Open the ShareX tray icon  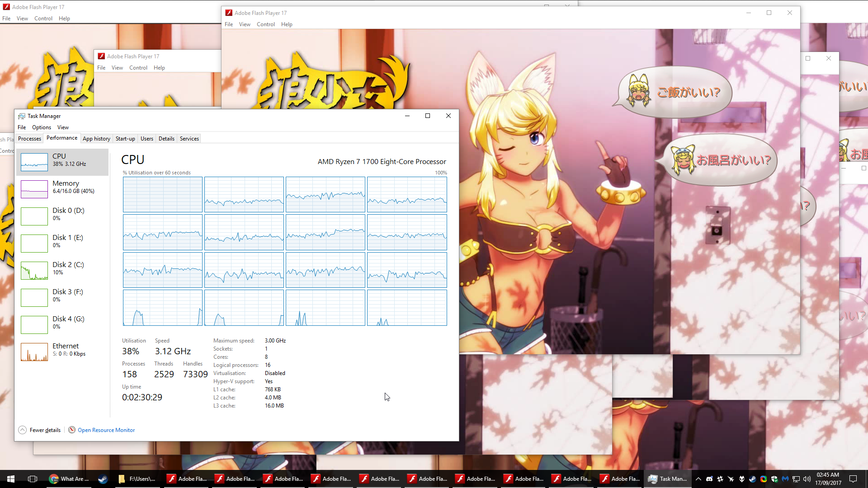coord(764,479)
